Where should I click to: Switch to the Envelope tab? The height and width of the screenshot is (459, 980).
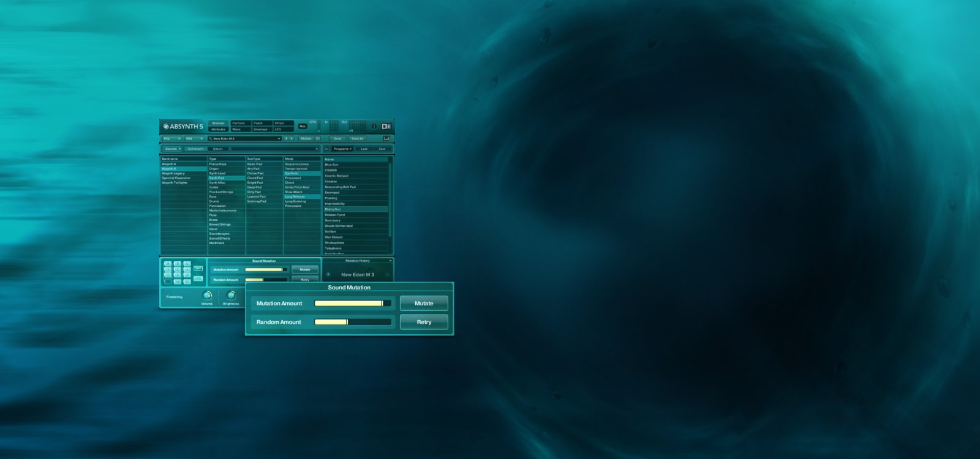pyautogui.click(x=260, y=129)
